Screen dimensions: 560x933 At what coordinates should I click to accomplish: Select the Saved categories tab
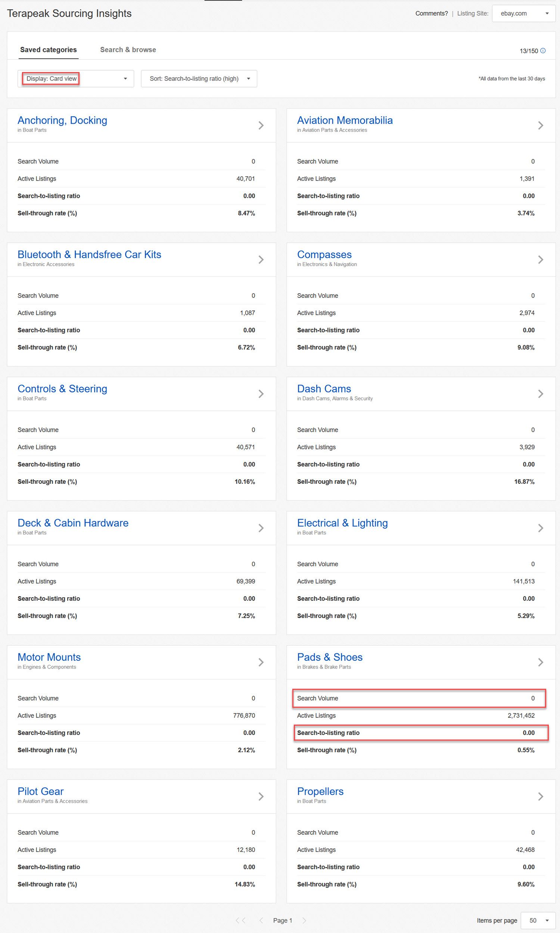48,49
